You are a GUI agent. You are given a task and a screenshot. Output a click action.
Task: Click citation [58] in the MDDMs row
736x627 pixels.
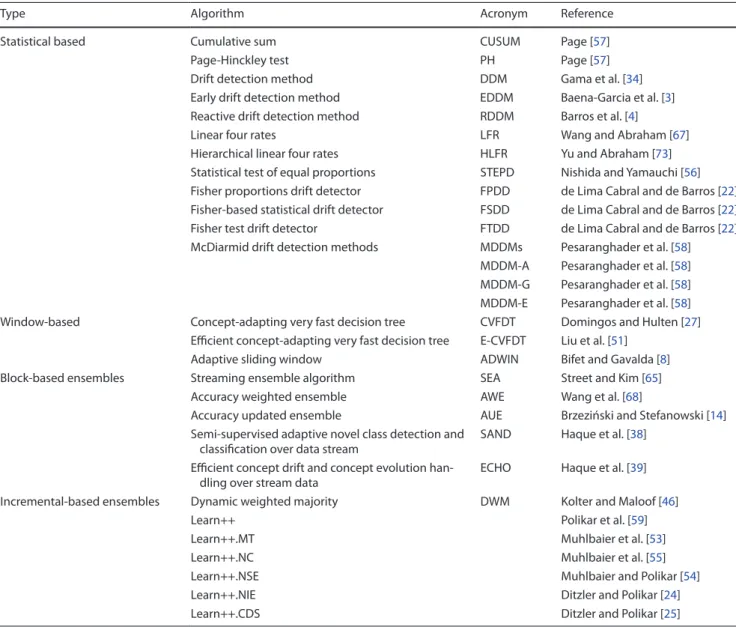[681, 247]
